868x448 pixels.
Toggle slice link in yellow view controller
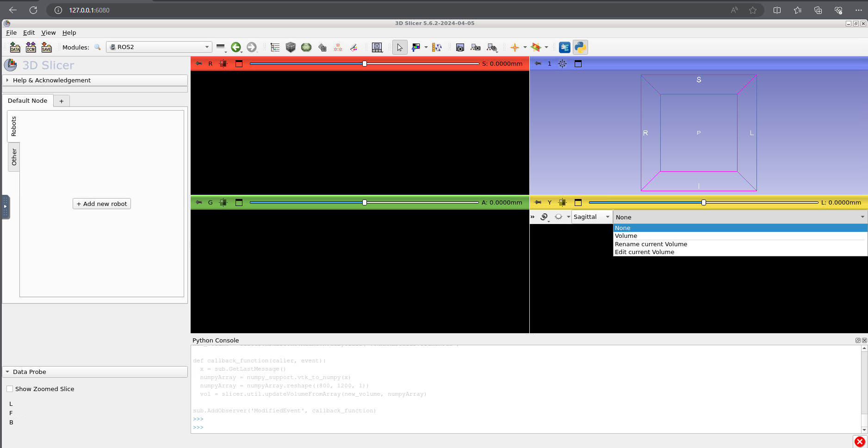pyautogui.click(x=544, y=217)
